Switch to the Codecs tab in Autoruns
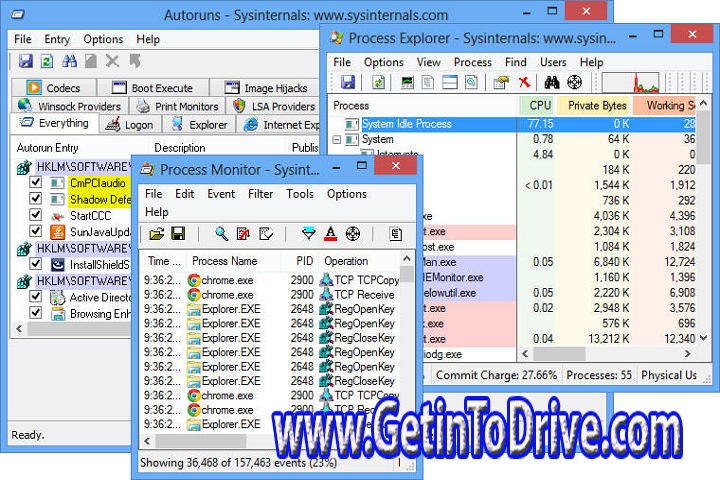This screenshot has height=480, width=720. coord(54,88)
